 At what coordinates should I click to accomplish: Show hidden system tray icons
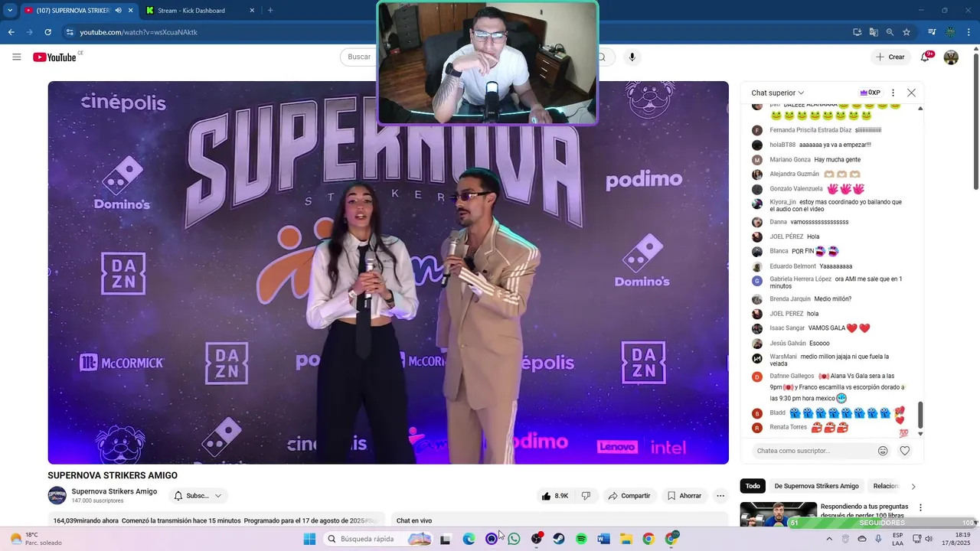click(x=828, y=539)
